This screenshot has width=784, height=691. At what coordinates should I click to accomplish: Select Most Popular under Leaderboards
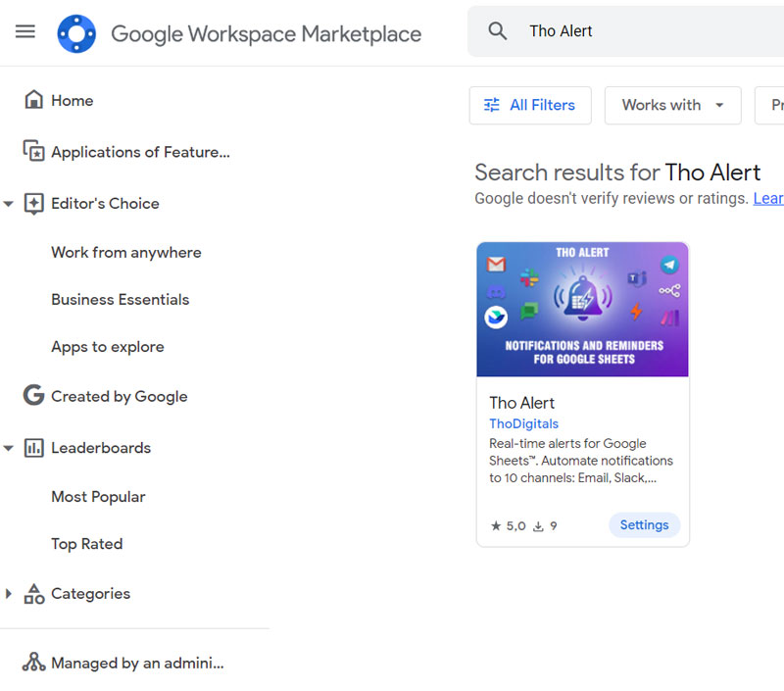[98, 497]
